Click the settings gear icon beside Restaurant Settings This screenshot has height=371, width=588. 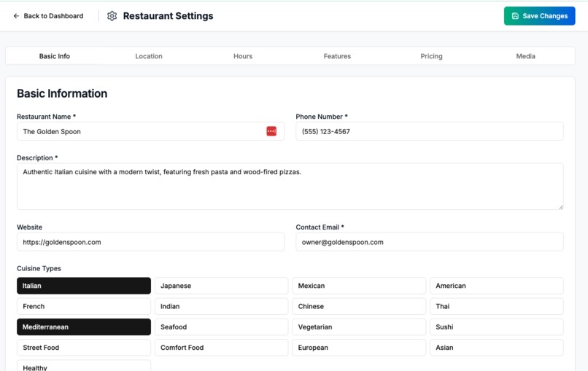(112, 16)
